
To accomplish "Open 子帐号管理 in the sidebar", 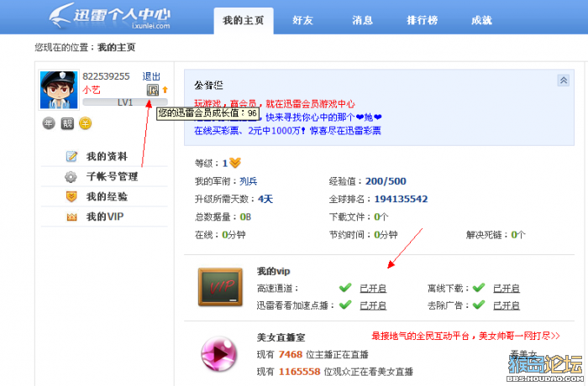I will (112, 176).
